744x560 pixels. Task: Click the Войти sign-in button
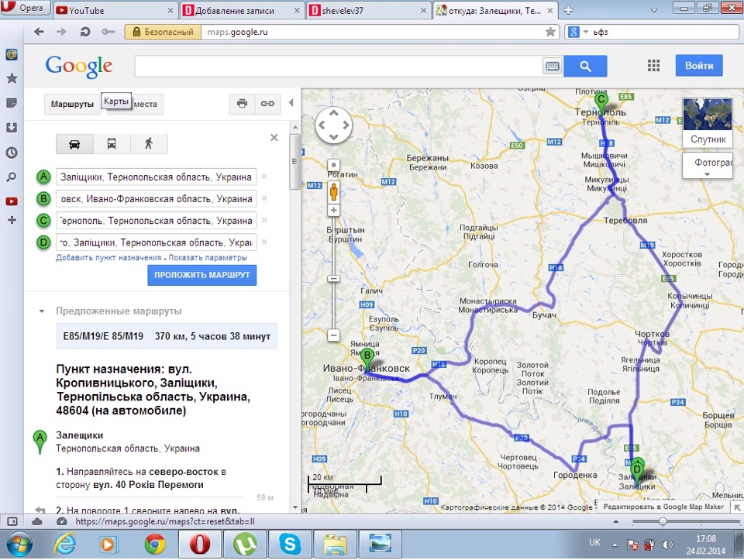pyautogui.click(x=699, y=65)
